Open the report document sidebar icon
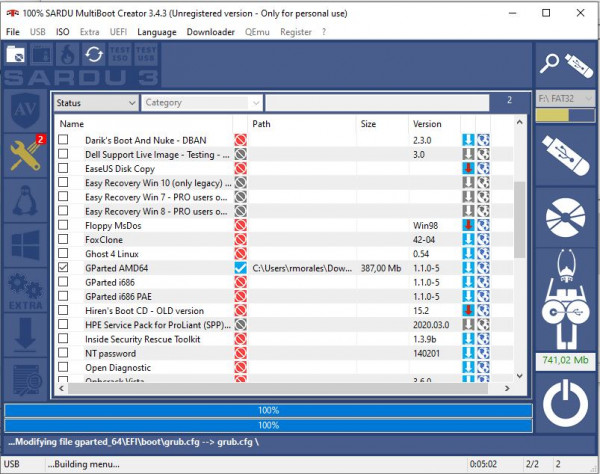The image size is (600, 474). click(25, 380)
